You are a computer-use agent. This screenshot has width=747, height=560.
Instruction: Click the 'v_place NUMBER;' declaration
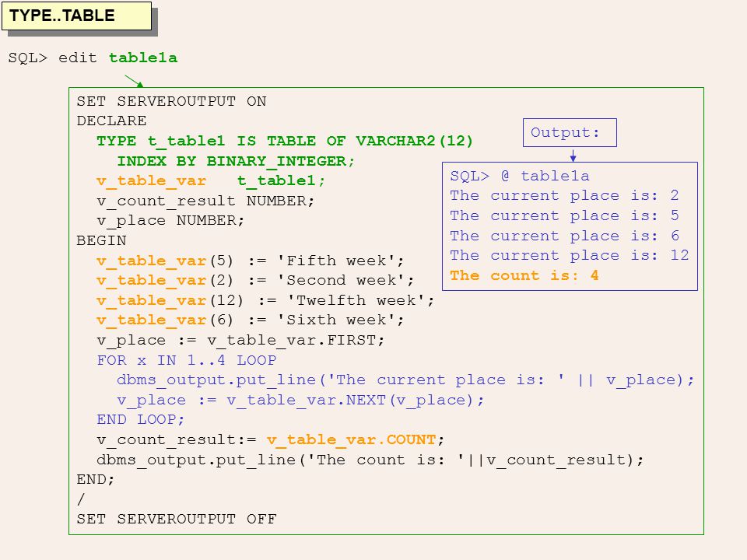(x=170, y=220)
